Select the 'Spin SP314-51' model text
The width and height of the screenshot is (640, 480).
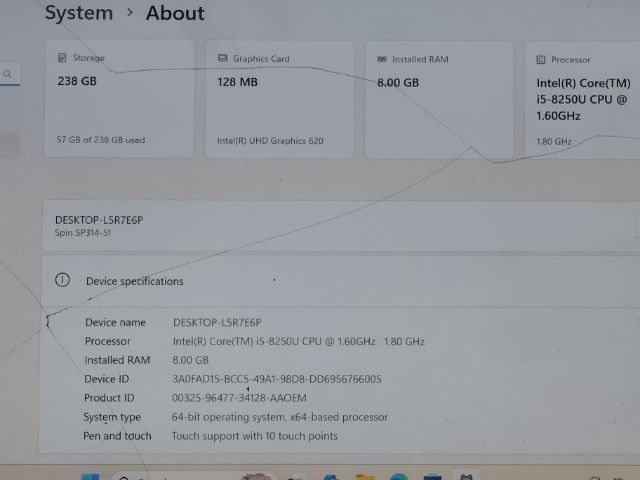coord(82,233)
